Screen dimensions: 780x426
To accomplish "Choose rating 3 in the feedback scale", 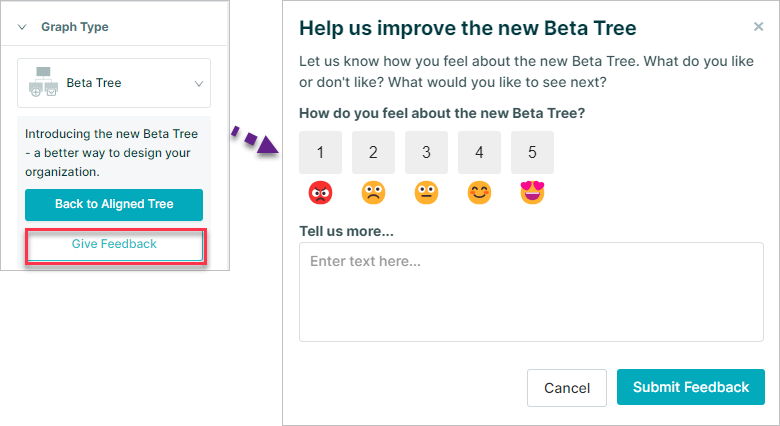I will click(x=426, y=152).
